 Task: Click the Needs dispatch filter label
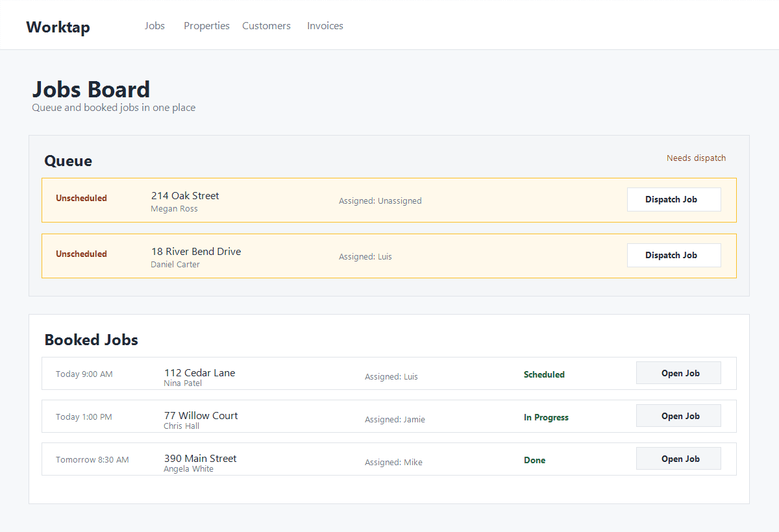[696, 158]
